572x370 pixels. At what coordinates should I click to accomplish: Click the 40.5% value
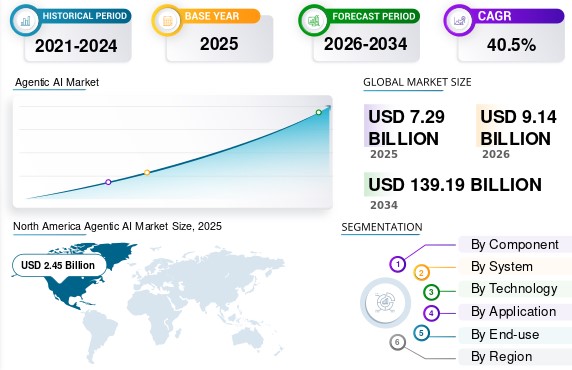click(511, 45)
